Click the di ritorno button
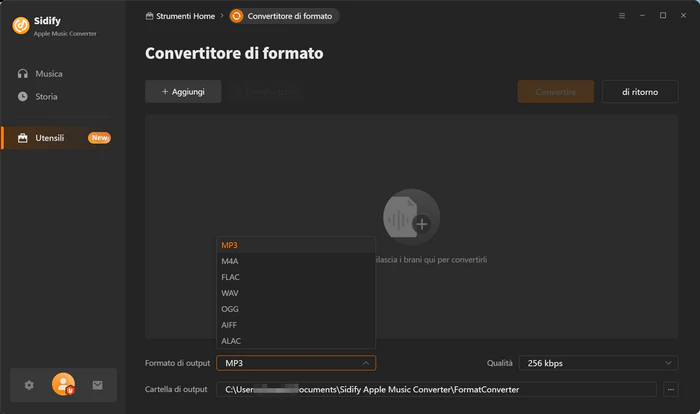The width and height of the screenshot is (700, 414). tap(640, 92)
